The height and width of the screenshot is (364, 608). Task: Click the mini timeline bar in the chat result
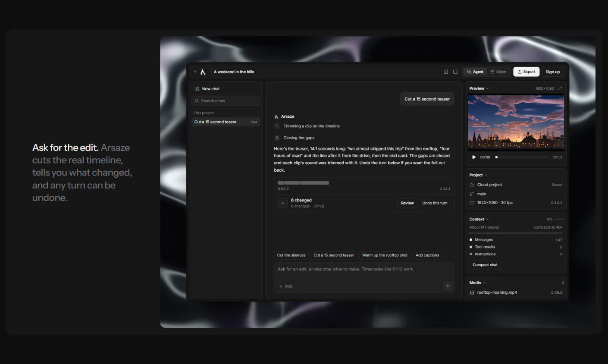tap(304, 183)
